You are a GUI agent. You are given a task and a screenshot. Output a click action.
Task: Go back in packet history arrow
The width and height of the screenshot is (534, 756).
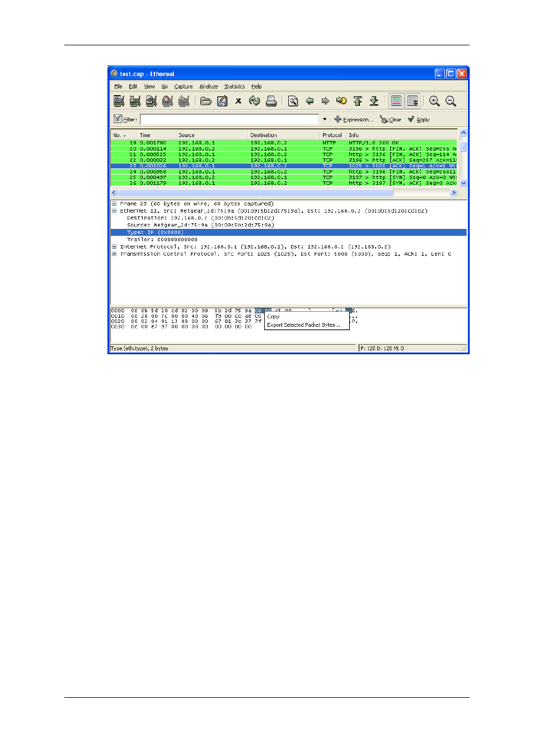pyautogui.click(x=309, y=101)
